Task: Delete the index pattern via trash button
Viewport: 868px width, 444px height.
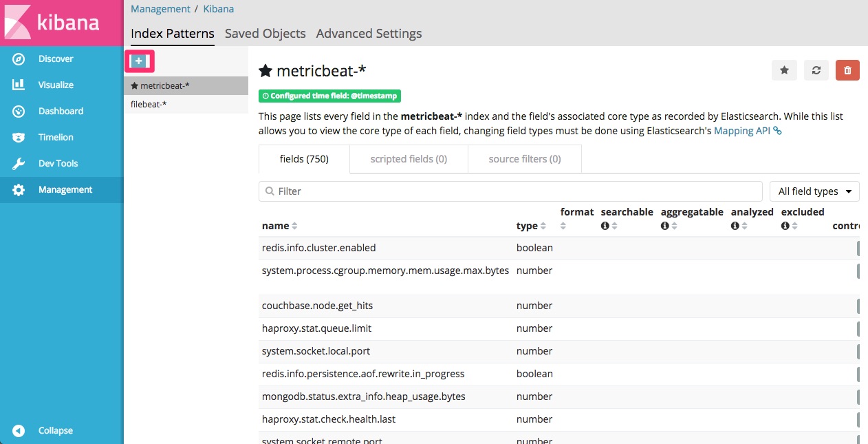Action: (847, 70)
